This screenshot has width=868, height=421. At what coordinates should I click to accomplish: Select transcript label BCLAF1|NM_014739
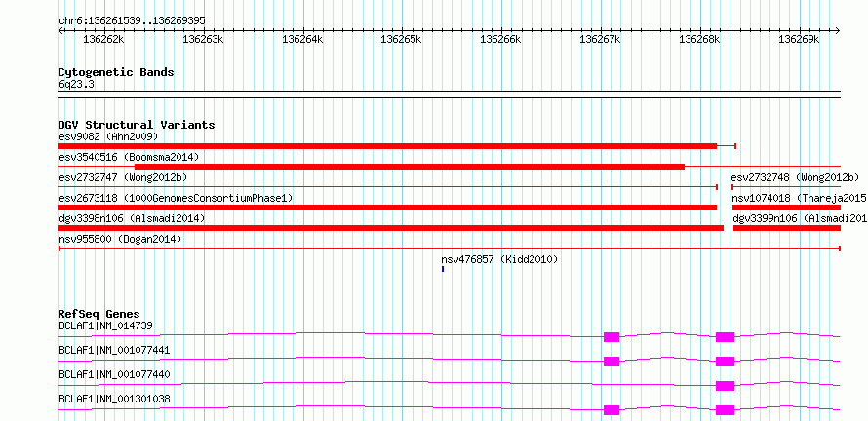click(x=105, y=325)
